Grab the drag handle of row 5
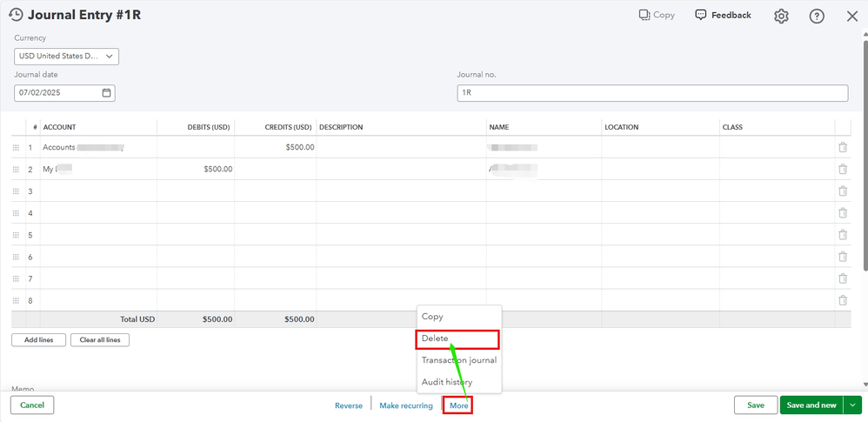Image resolution: width=868 pixels, height=422 pixels. [16, 235]
